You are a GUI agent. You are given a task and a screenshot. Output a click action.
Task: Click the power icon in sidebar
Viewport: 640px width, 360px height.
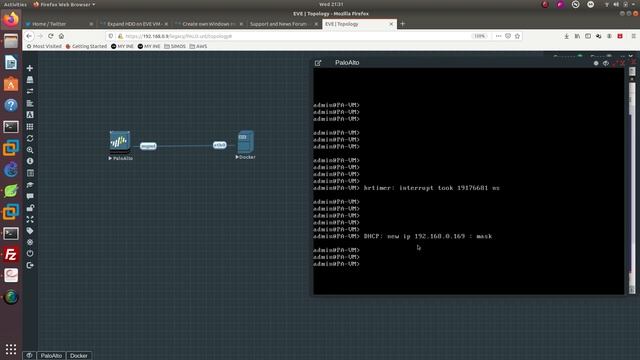click(x=30, y=253)
